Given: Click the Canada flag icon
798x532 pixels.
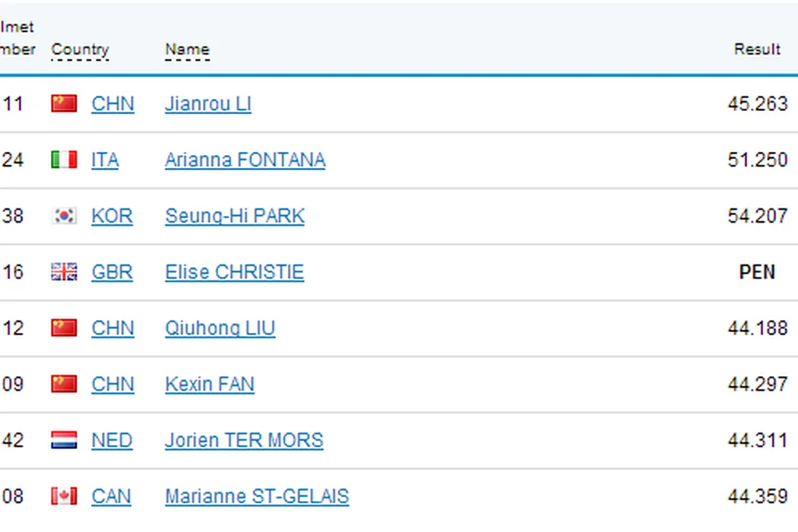Looking at the screenshot, I should (64, 496).
